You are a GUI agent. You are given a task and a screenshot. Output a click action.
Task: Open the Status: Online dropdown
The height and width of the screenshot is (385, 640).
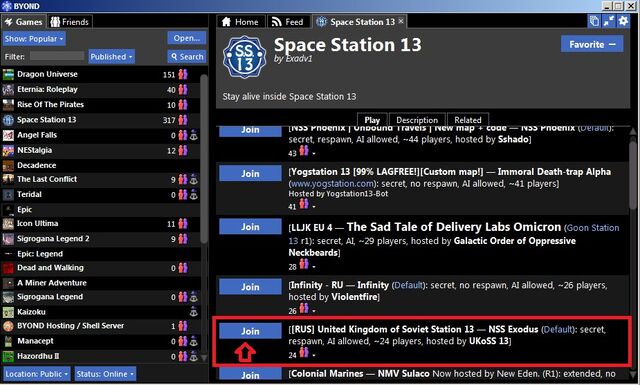(x=105, y=374)
